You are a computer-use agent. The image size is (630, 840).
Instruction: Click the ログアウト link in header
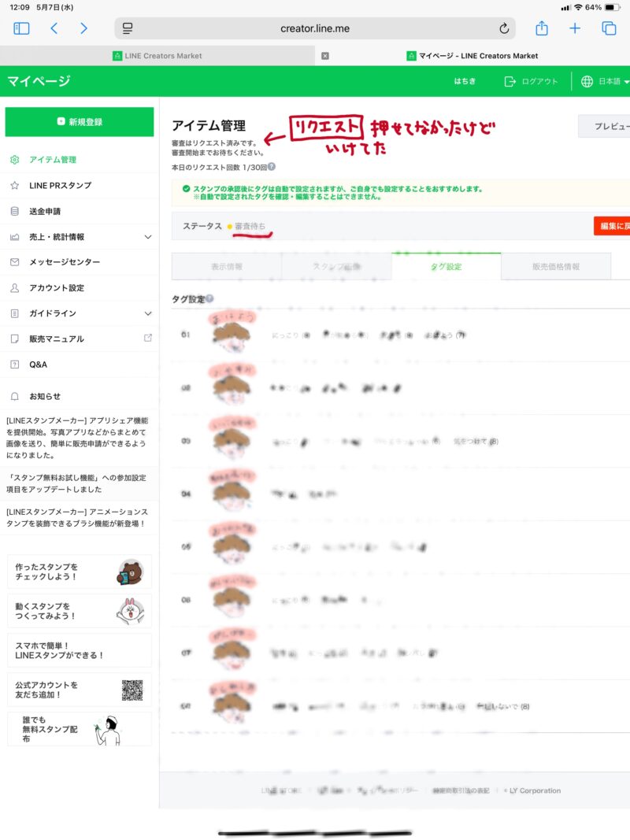pos(531,81)
